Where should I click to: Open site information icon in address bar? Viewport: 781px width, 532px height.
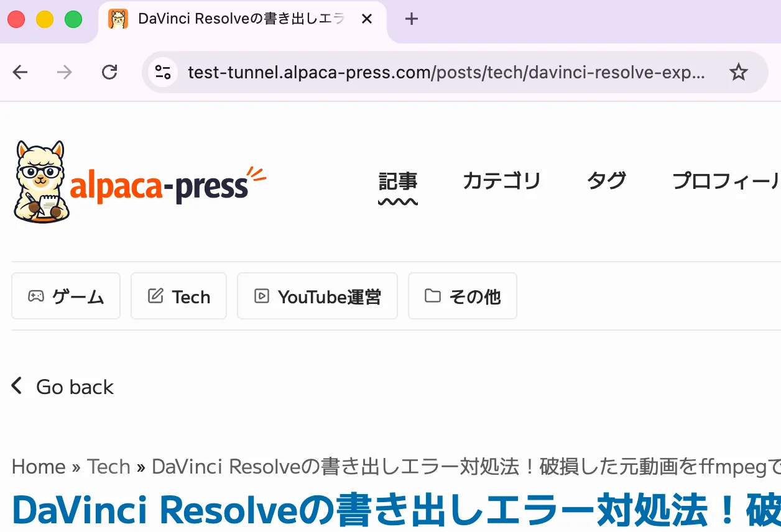tap(163, 73)
